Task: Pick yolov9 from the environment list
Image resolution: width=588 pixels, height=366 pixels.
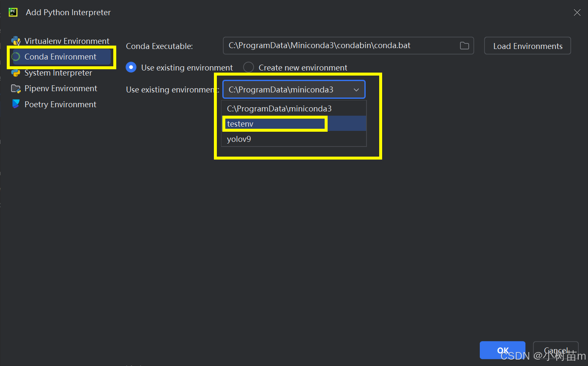Action: click(294, 139)
